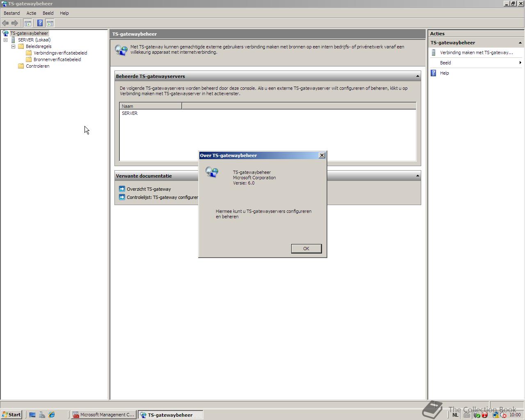525x420 pixels.
Task: Open Controlelijst: TS-gateway configureren link
Action: tap(162, 197)
